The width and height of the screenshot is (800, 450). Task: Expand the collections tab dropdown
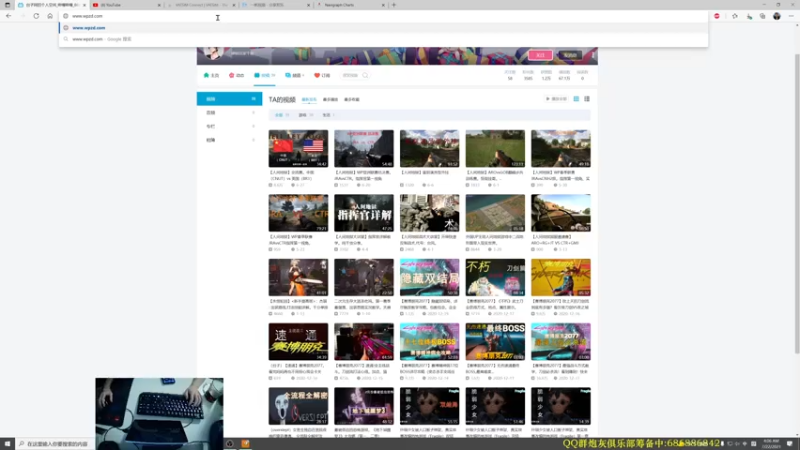295,75
